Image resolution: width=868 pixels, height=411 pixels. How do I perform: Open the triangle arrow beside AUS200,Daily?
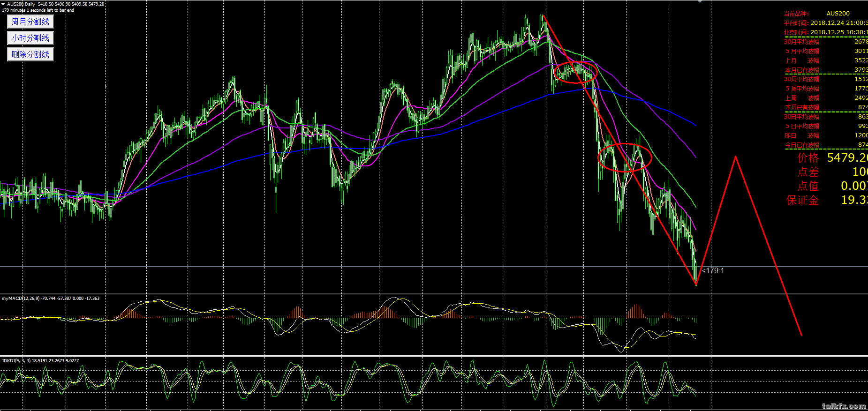3,4
